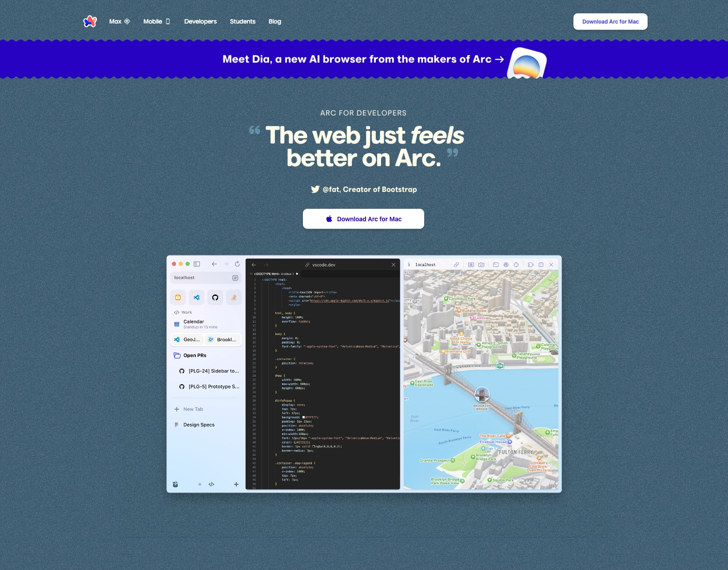Open the console terminal icon
Image resolution: width=728 pixels, height=570 pixels.
(496, 265)
